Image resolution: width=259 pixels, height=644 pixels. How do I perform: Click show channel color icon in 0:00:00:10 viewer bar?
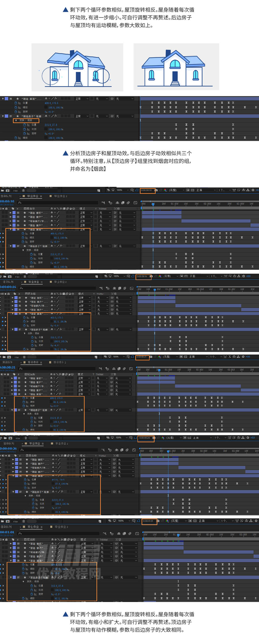click(165, 190)
